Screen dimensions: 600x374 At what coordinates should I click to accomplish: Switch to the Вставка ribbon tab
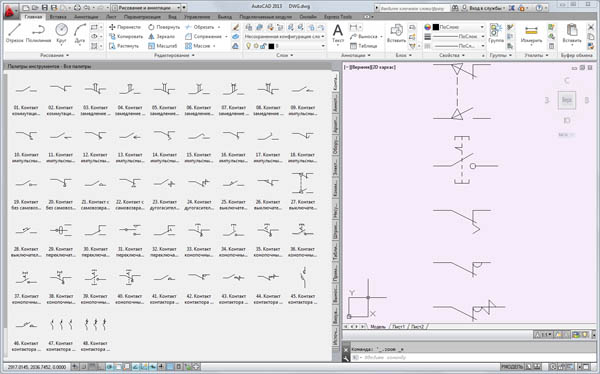pos(58,17)
